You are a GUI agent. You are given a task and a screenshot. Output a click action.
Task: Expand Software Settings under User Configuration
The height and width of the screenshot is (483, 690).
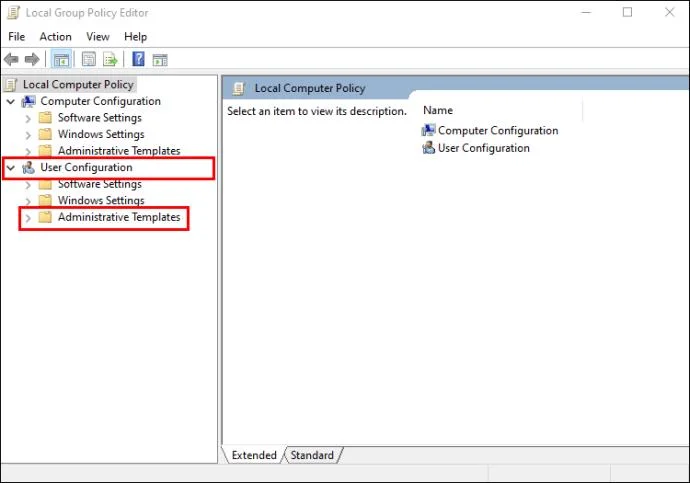point(28,185)
